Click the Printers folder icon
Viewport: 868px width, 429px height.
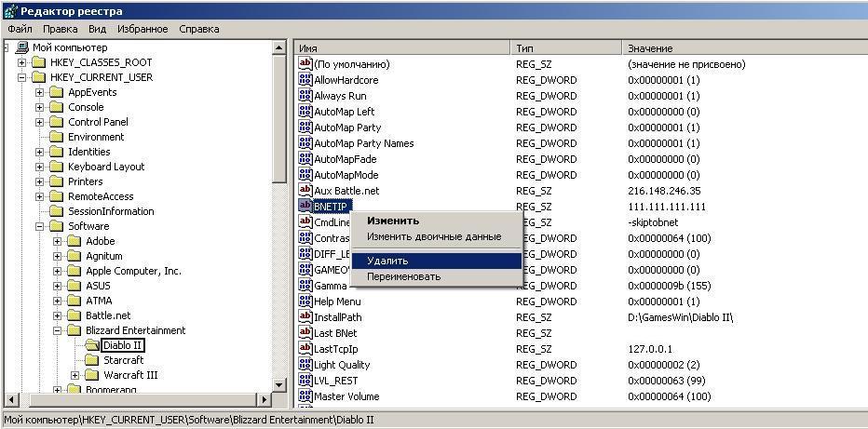[x=56, y=181]
